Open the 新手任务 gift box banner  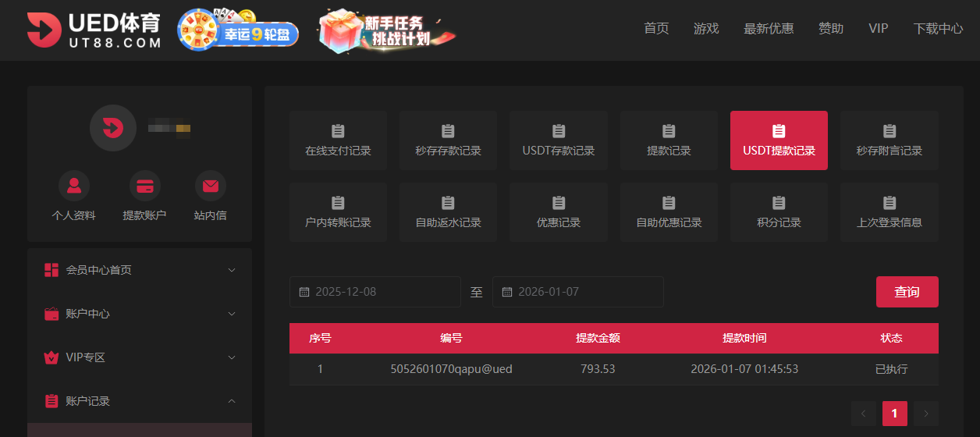(387, 30)
